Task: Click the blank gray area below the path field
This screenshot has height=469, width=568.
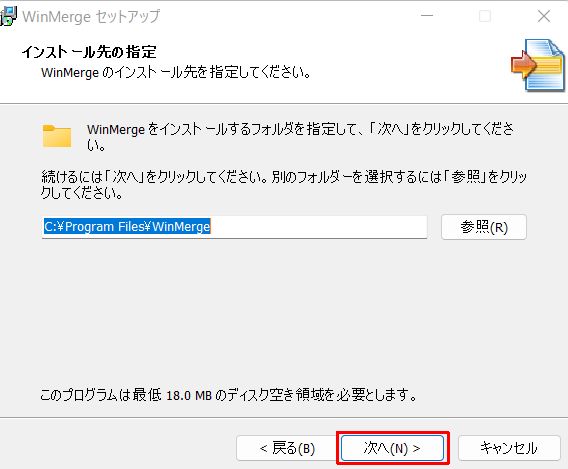Action: pos(284,311)
